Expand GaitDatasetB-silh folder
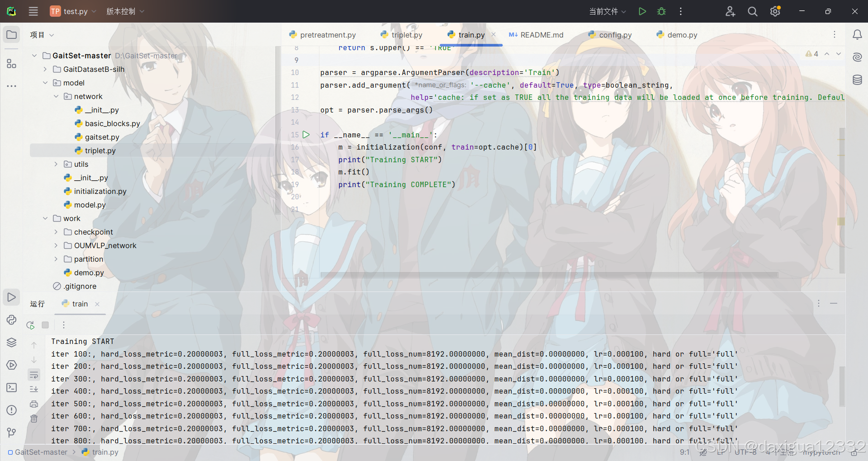The image size is (868, 461). [x=45, y=69]
